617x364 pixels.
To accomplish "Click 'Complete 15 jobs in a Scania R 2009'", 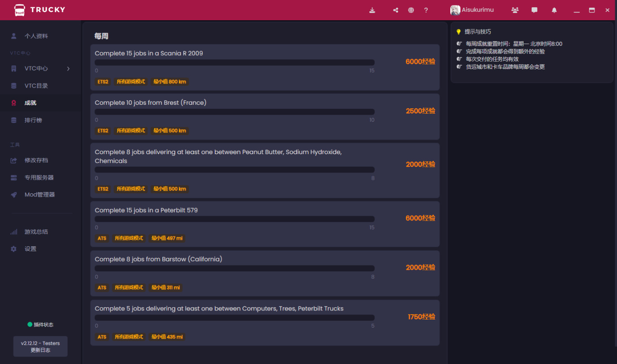I will (x=149, y=53).
